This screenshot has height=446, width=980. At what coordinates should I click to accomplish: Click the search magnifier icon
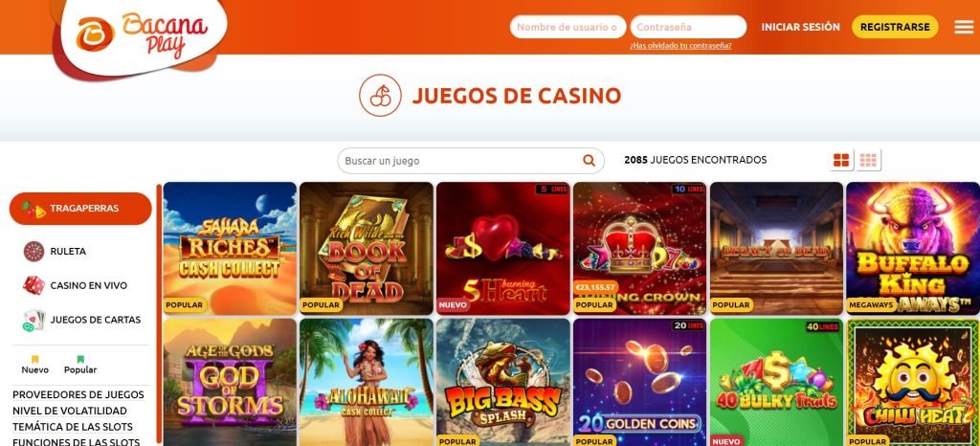pyautogui.click(x=589, y=161)
